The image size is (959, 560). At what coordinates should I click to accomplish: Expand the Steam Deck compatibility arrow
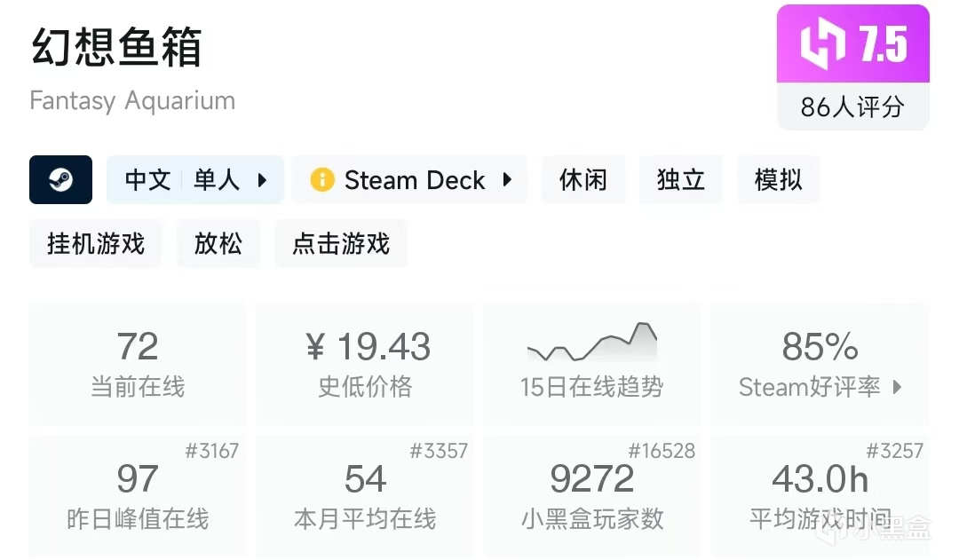coord(507,180)
